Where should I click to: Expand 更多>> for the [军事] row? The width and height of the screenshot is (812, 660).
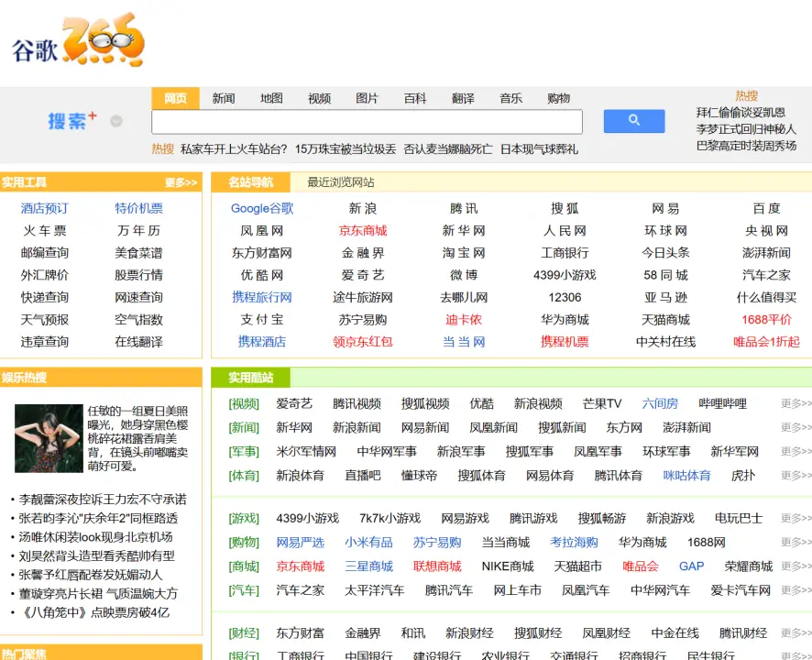coord(796,451)
